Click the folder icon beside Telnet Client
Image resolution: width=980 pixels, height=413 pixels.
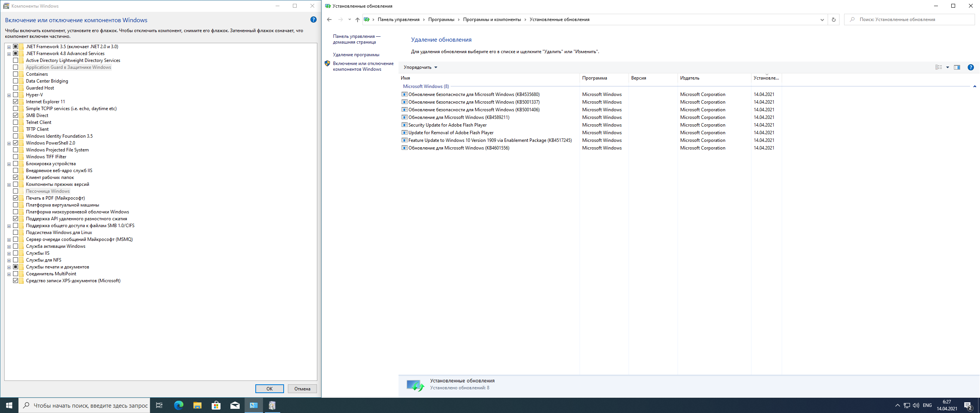tap(21, 122)
